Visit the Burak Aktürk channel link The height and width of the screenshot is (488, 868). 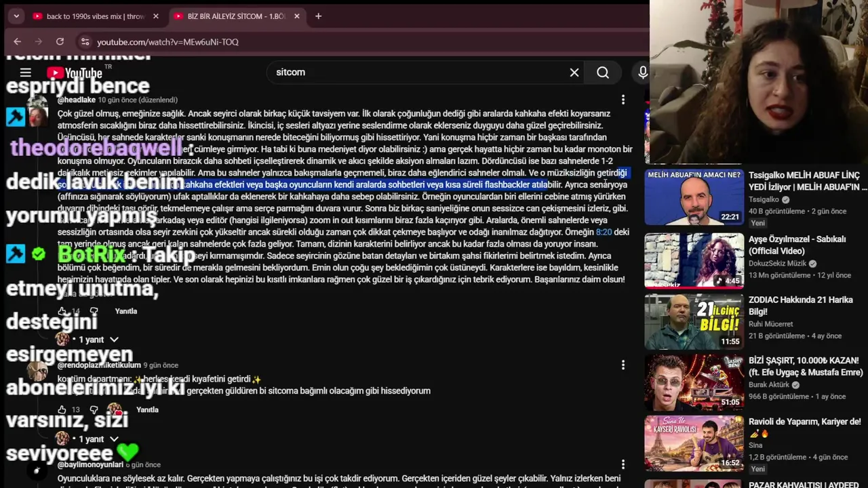pos(770,385)
